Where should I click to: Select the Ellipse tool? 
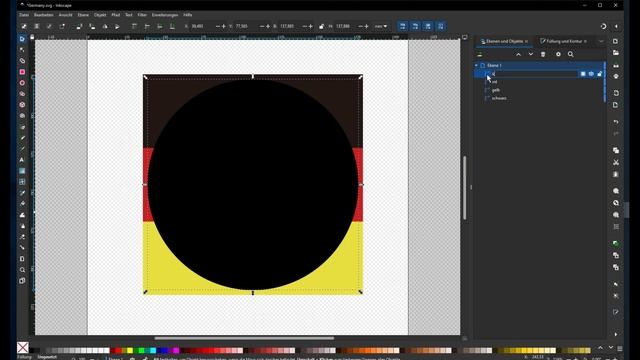point(22,83)
